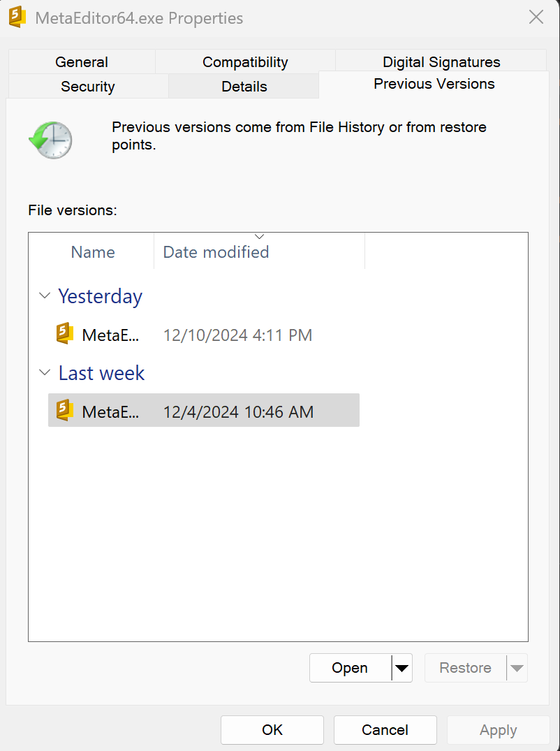The height and width of the screenshot is (751, 560).
Task: Go to the Security tab
Action: point(88,86)
